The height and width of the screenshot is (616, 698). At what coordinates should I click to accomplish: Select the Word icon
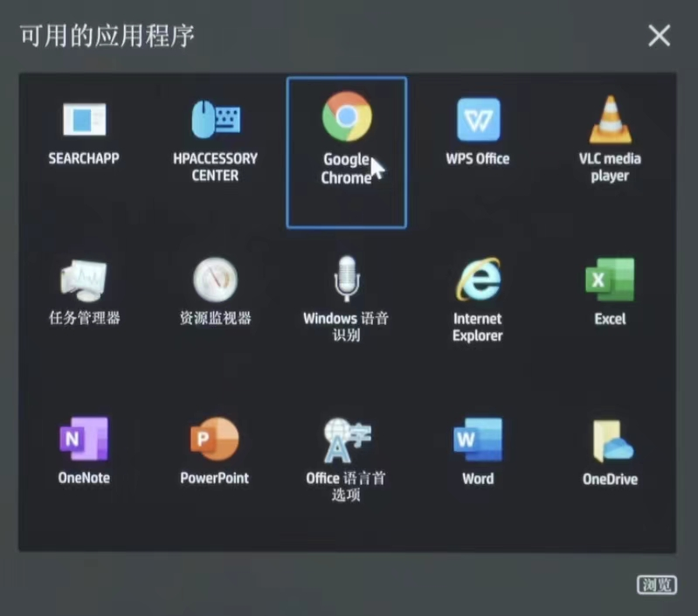(478, 440)
